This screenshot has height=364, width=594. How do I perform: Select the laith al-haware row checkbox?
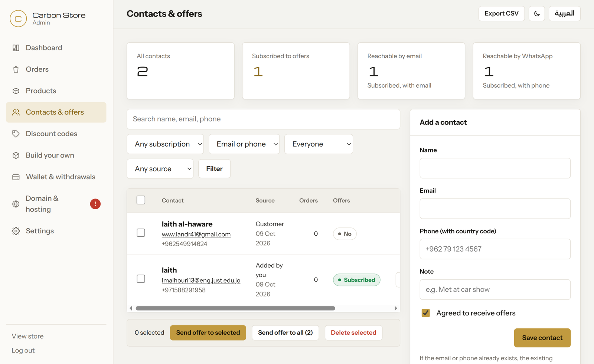coord(141,233)
